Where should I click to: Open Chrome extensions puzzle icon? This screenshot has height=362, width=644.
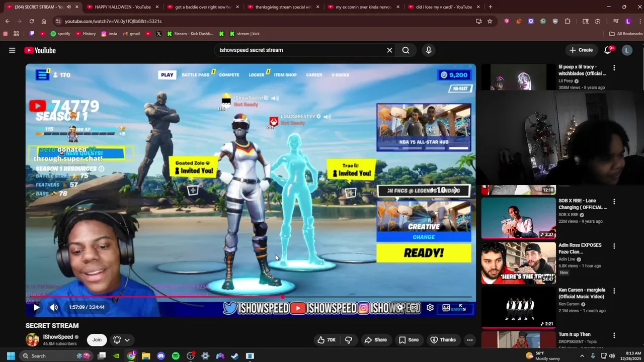click(568, 21)
